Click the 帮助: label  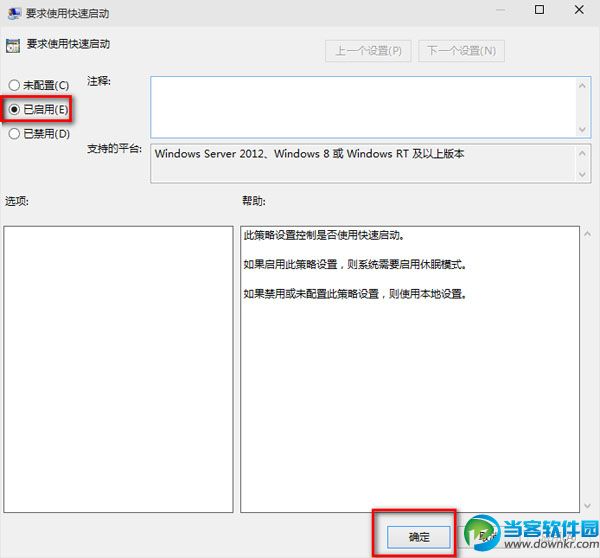point(254,201)
